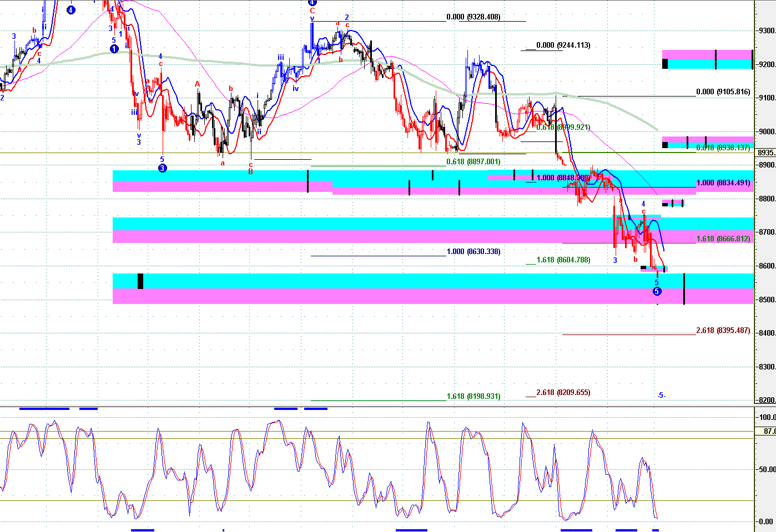The height and width of the screenshot is (532, 776).
Task: Select the blue circled 1 wave marker
Action: pos(114,49)
